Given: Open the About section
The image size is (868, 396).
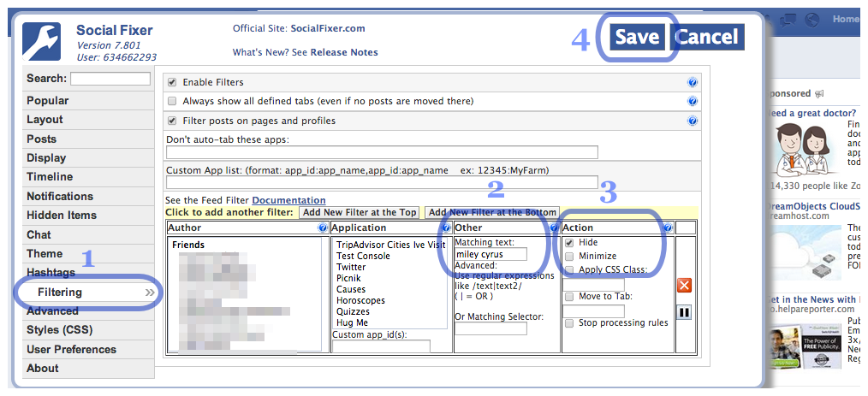Looking at the screenshot, I should click(x=88, y=369).
